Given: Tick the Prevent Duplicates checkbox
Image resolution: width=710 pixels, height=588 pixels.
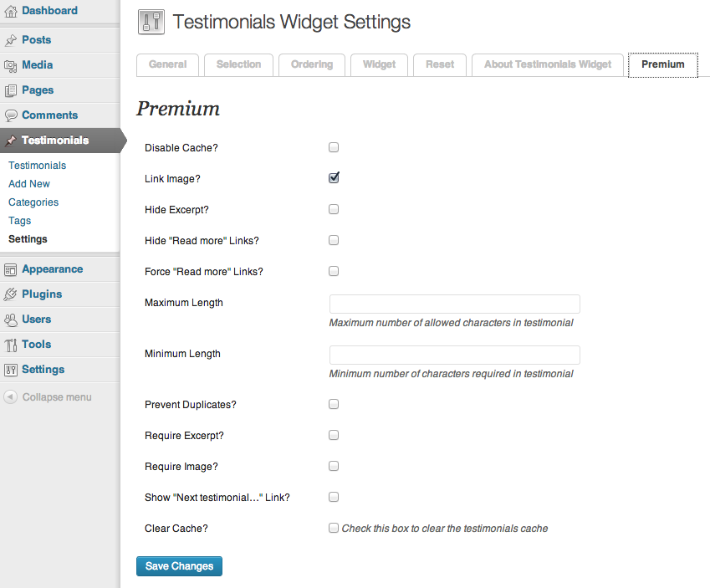Looking at the screenshot, I should pos(334,404).
